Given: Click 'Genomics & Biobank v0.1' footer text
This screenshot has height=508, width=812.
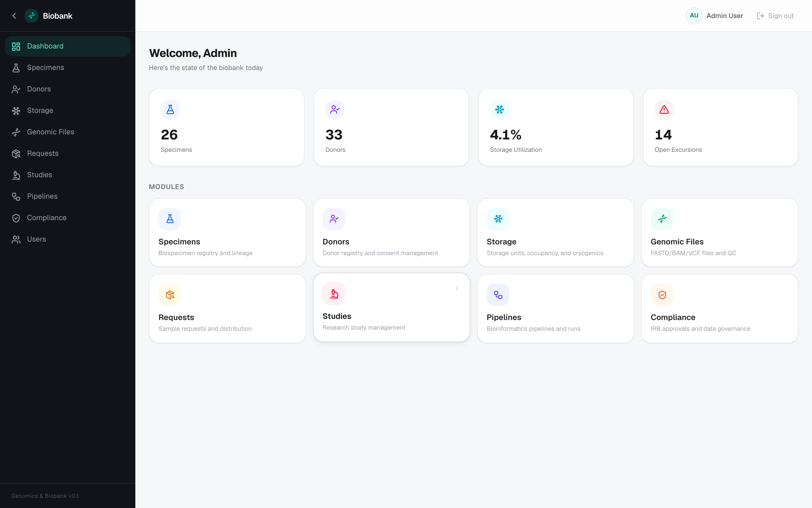Looking at the screenshot, I should pyautogui.click(x=45, y=496).
